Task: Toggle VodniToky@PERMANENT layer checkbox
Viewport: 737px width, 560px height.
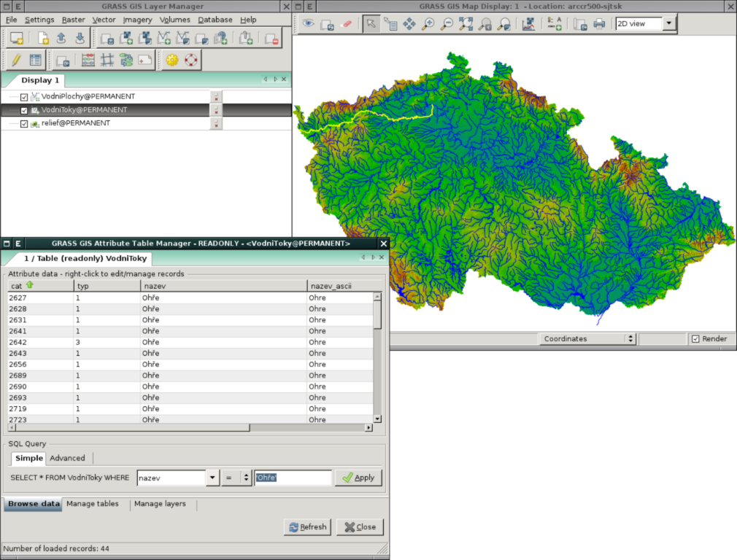Action: 24,110
